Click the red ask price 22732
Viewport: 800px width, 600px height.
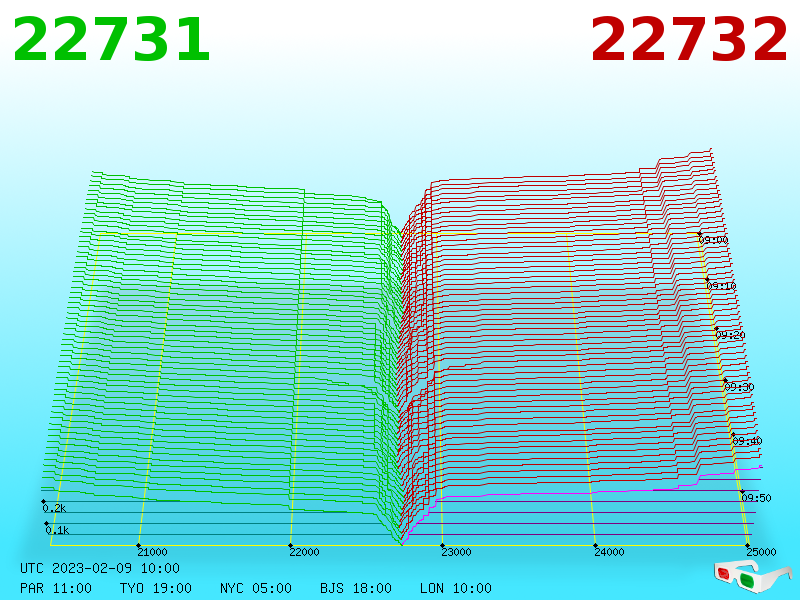(x=689, y=40)
